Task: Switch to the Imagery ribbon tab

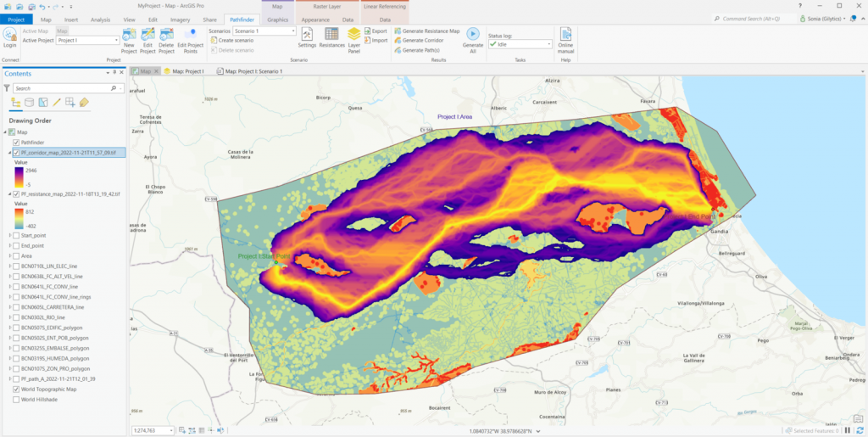Action: (180, 20)
